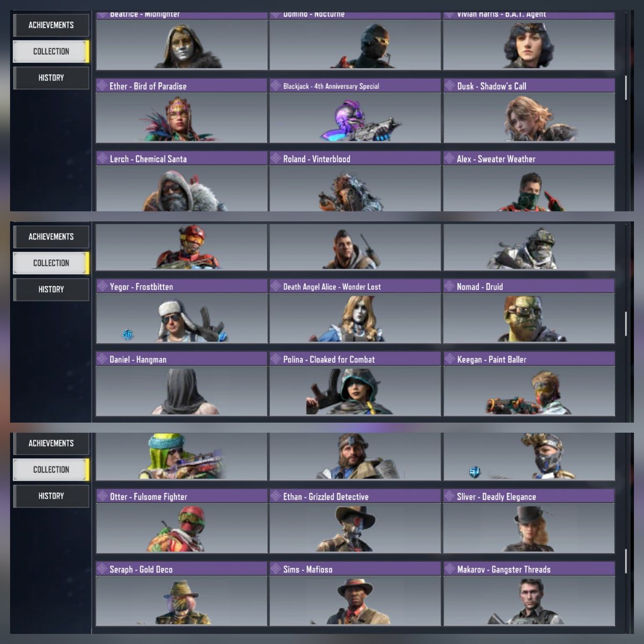Viewport: 644px width, 644px height.
Task: Click the rarity icon beside Blackjack title
Action: (x=275, y=85)
